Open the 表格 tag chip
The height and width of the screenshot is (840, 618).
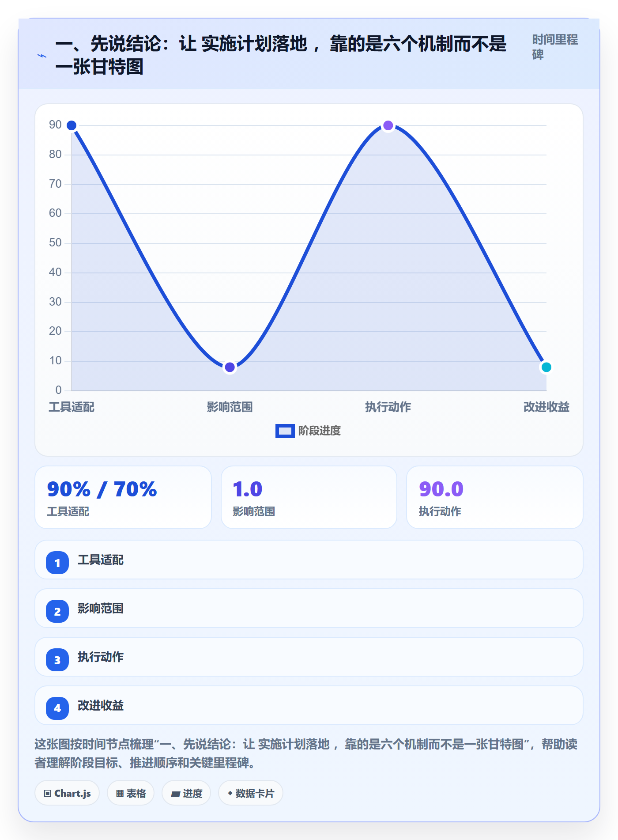click(131, 793)
